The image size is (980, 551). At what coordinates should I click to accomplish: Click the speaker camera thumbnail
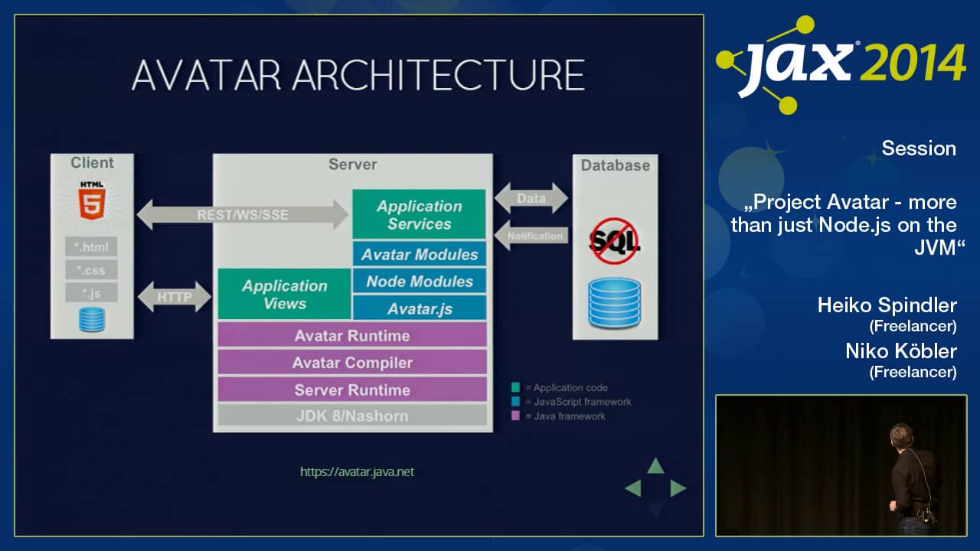[841, 465]
